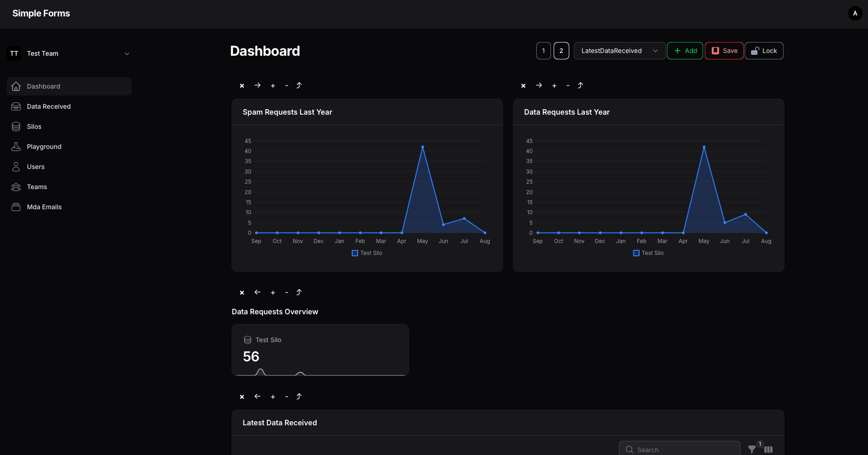
Task: Click filter icon in Latest Data Received
Action: coord(752,450)
